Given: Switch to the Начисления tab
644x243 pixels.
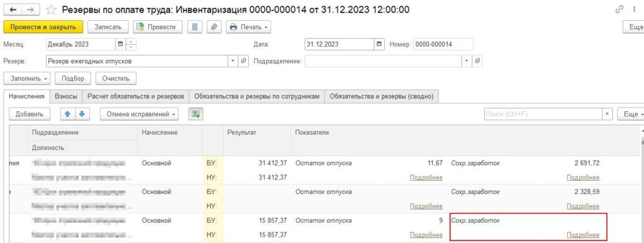Looking at the screenshot, I should 26,96.
